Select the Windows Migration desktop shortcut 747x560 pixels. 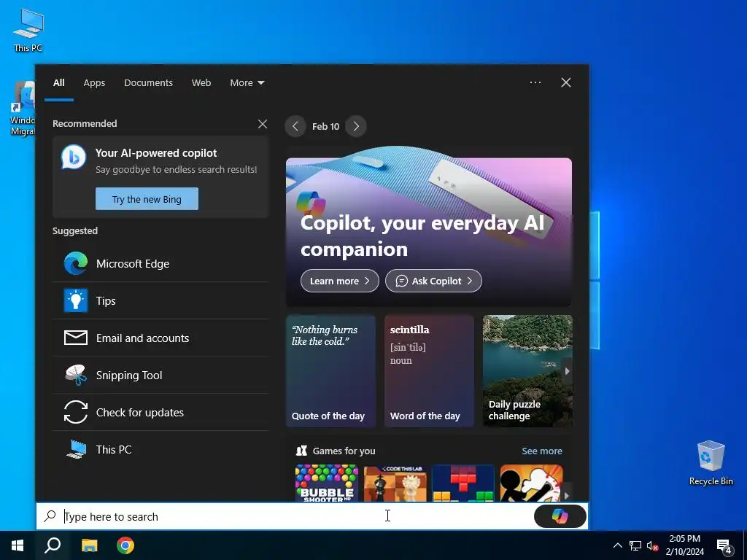point(22,109)
